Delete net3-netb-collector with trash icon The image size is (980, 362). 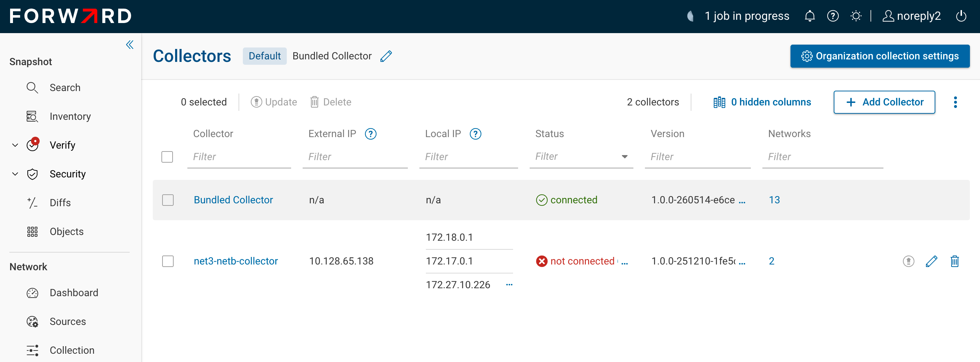click(955, 261)
